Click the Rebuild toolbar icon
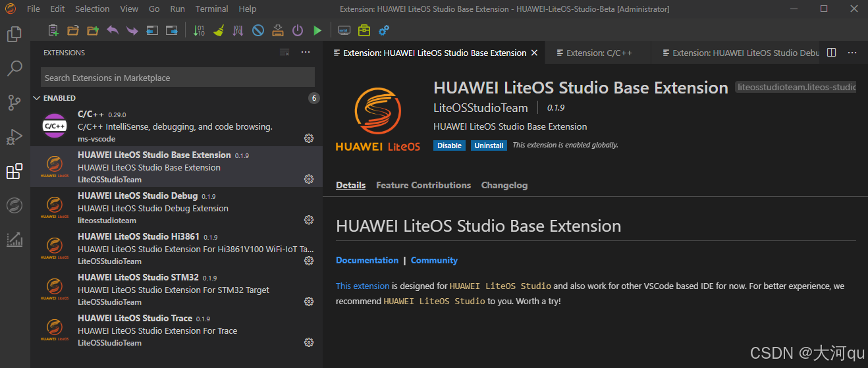 click(x=238, y=30)
